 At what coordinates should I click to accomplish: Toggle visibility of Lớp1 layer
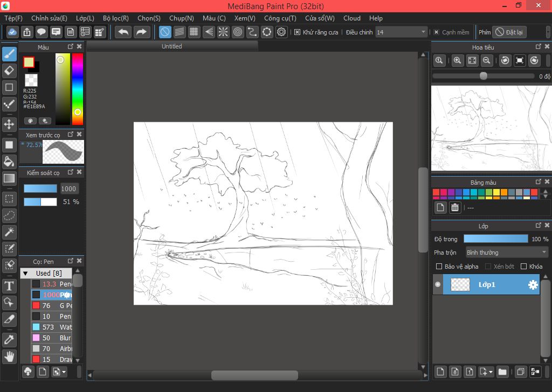pos(438,284)
